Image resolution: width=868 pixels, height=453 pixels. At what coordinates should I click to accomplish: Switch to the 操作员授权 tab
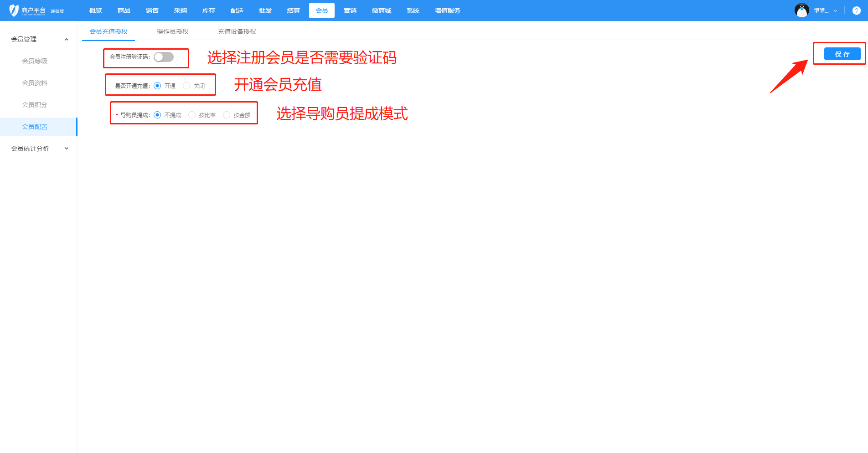coord(172,31)
